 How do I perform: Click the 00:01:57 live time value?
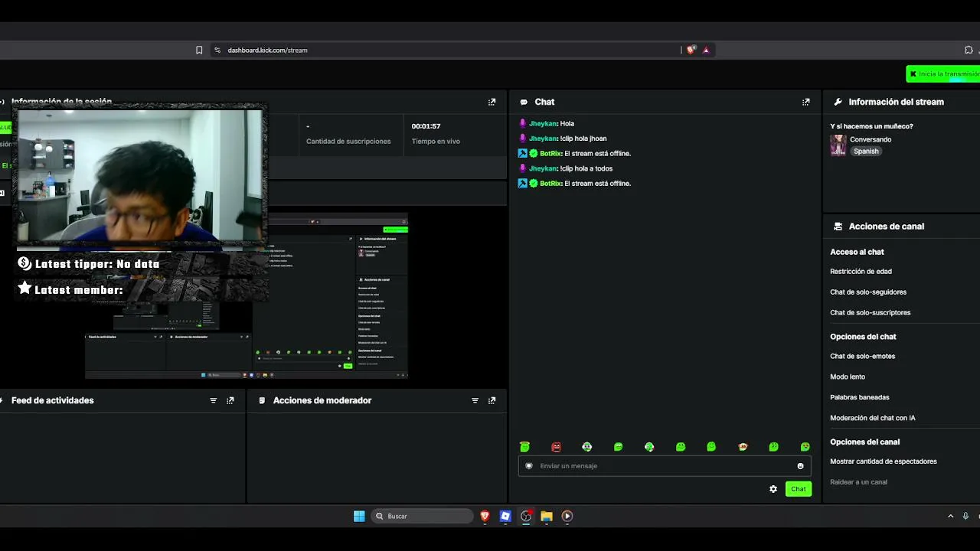point(426,126)
